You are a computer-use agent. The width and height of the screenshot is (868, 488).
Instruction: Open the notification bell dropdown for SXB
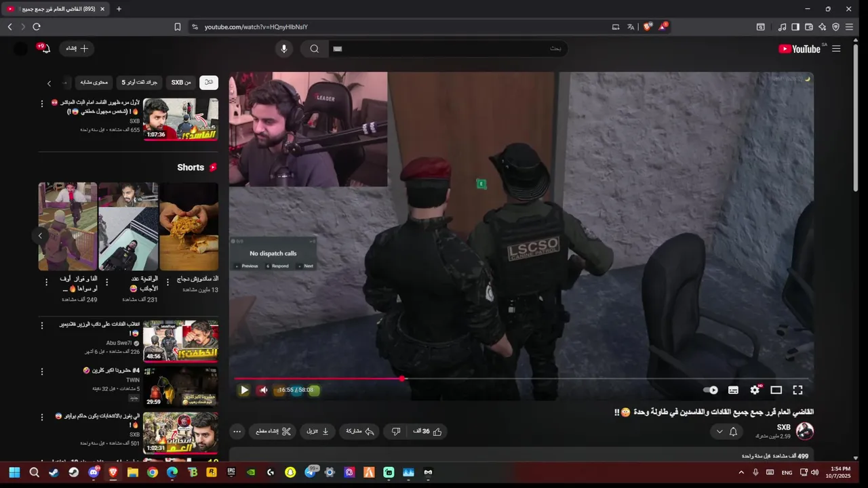click(726, 431)
